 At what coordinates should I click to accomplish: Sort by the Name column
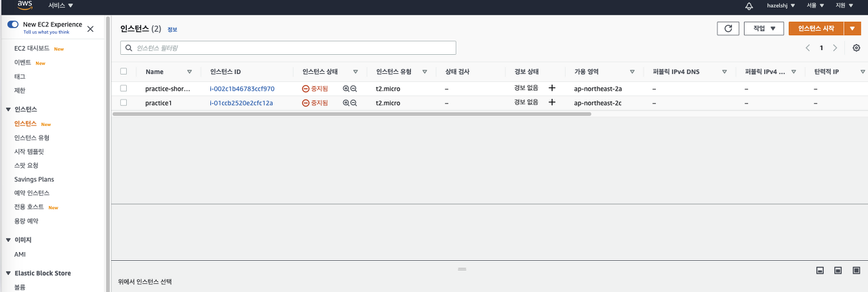click(x=190, y=72)
